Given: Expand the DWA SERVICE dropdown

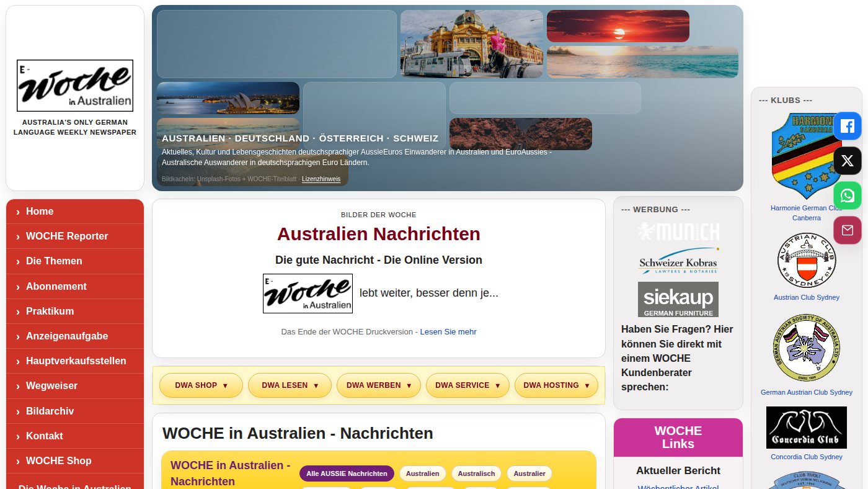Looking at the screenshot, I should pyautogui.click(x=467, y=385).
